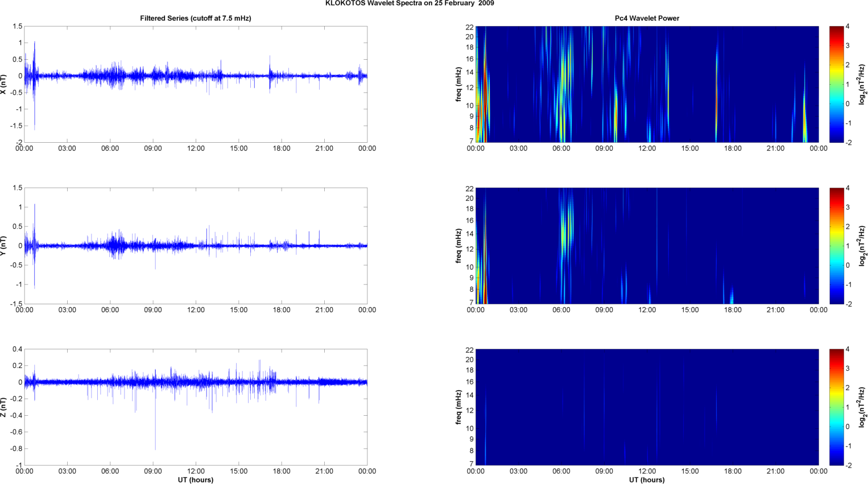Click the "21:00" tick under the bottom spectrogram
The image size is (868, 484).
point(776,471)
